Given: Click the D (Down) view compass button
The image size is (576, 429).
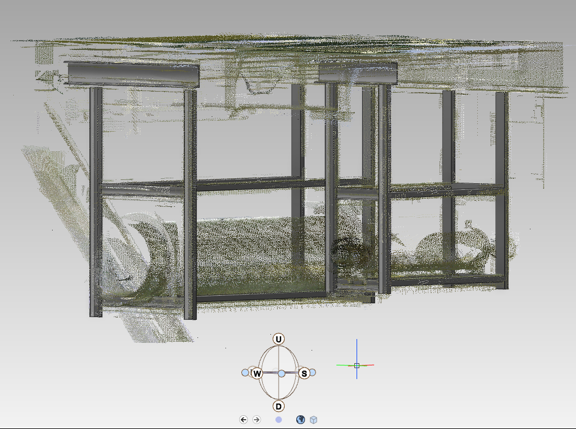Looking at the screenshot, I should (x=278, y=406).
